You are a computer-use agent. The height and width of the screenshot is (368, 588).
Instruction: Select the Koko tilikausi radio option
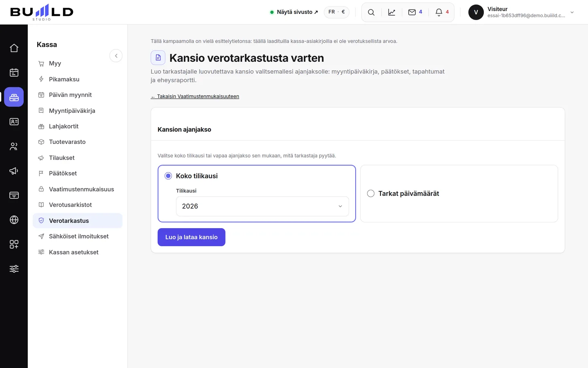pyautogui.click(x=168, y=176)
